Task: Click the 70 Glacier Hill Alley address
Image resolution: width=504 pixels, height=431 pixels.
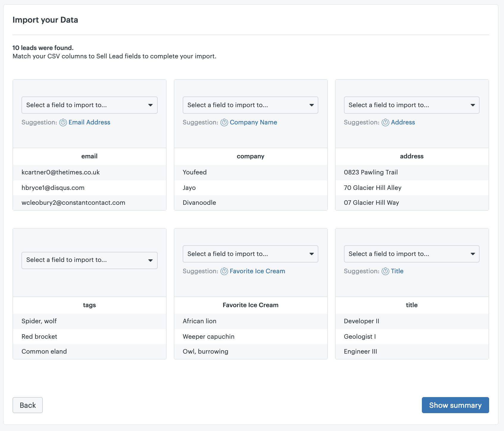Action: click(x=412, y=188)
